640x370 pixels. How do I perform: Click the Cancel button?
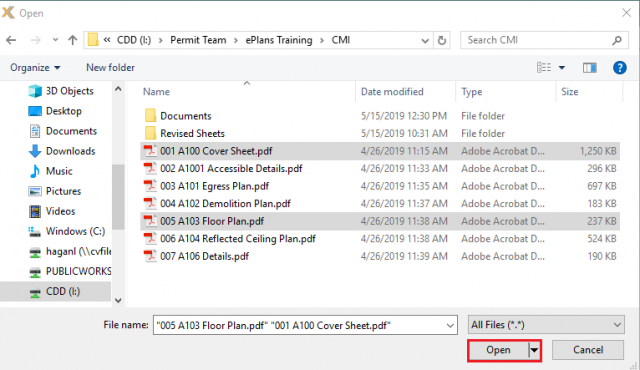tap(588, 350)
